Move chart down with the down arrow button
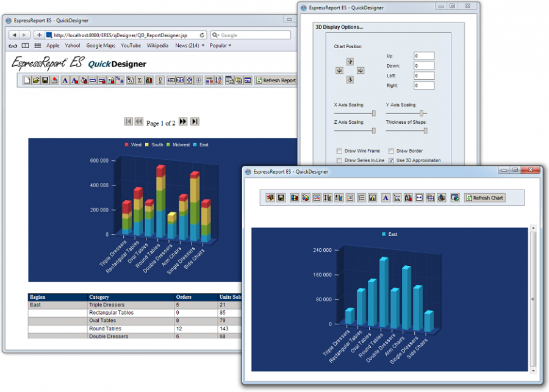This screenshot has height=392, width=549. point(350,80)
